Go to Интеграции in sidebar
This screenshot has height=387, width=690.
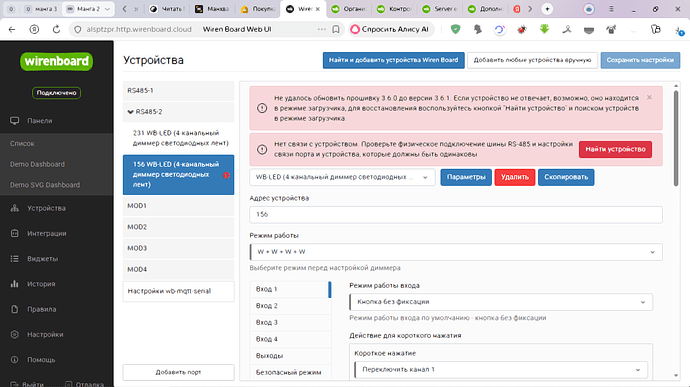click(x=47, y=233)
